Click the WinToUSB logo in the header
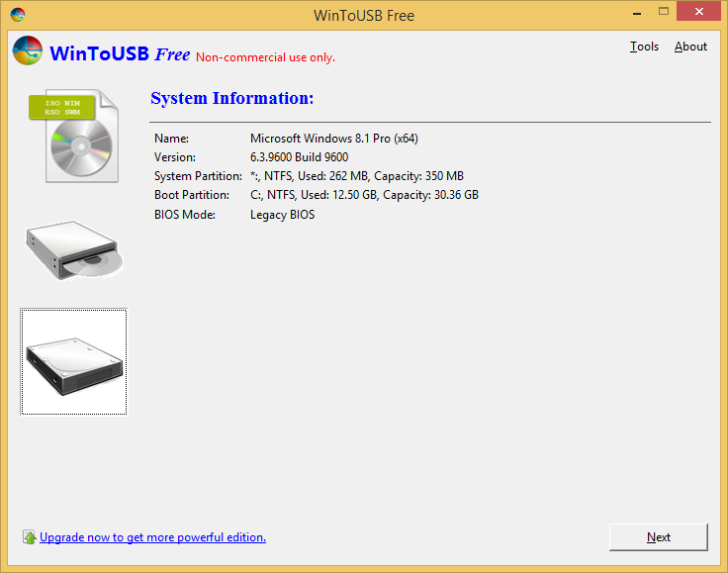Viewport: 728px width, 573px height. 28,50
